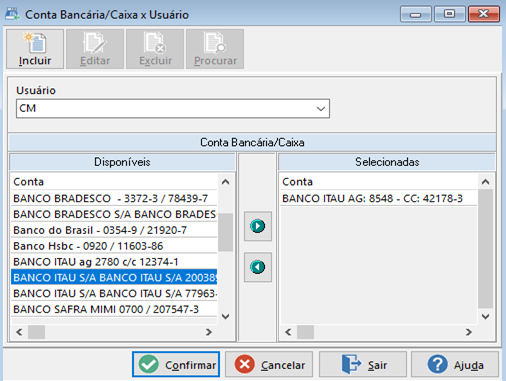The width and height of the screenshot is (506, 381).
Task: Click the Selecionadas vertical scrollbar thumb
Action: 486,249
